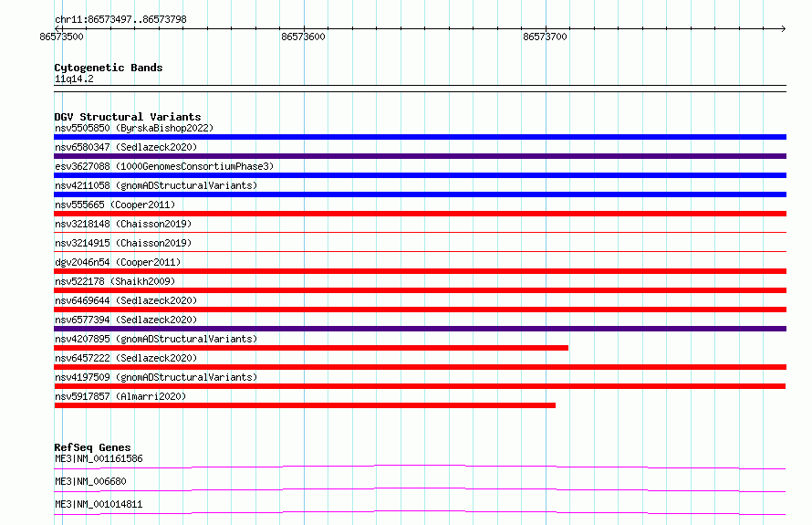The width and height of the screenshot is (812, 525).
Task: Select the red bar under dgv2046n54
Action: pos(420,271)
